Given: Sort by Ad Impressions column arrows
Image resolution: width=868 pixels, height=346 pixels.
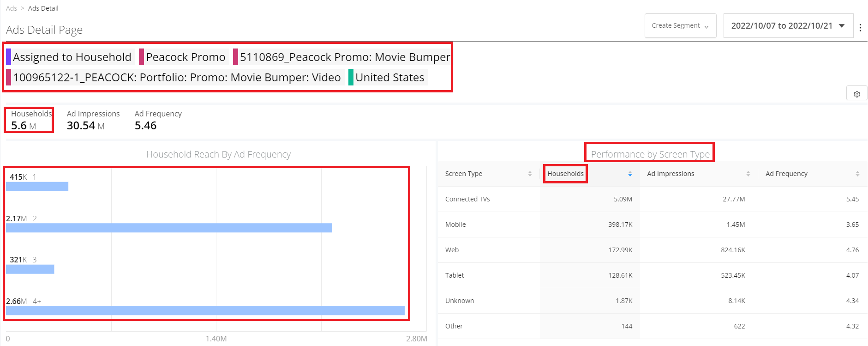Looking at the screenshot, I should [748, 174].
